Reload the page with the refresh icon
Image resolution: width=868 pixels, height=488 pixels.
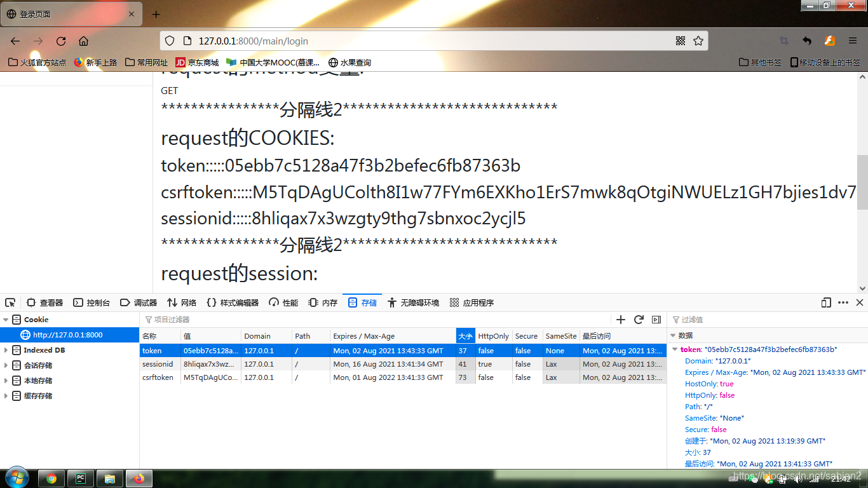point(61,41)
